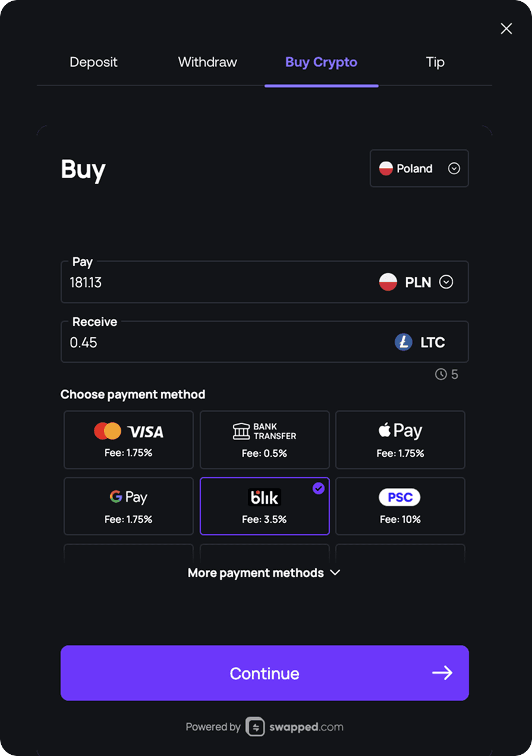Select the Blik payment icon
The image size is (532, 756).
click(x=265, y=497)
